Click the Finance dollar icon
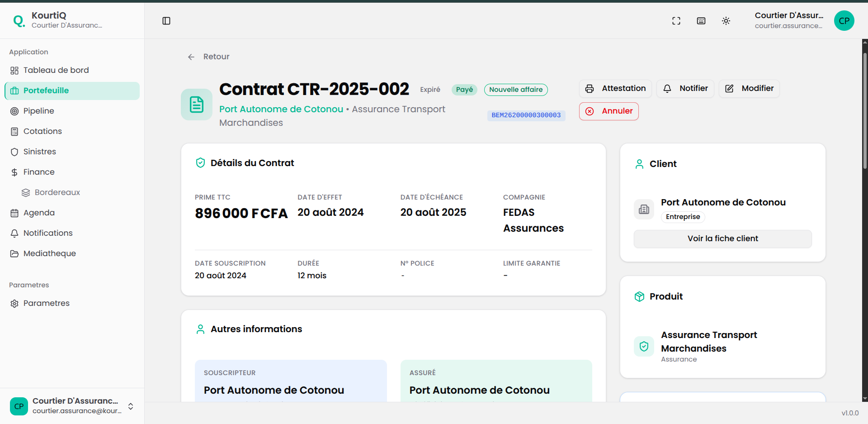This screenshot has height=424, width=868. (13, 172)
